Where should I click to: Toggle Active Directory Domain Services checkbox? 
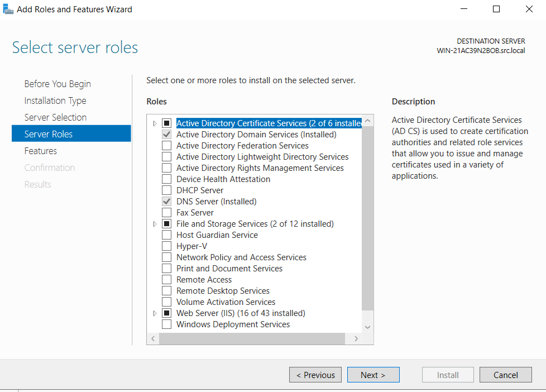[x=167, y=135]
